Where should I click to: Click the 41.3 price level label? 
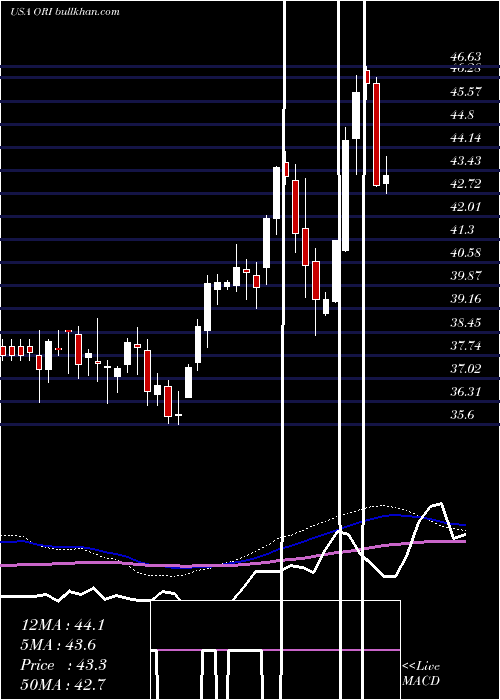pyautogui.click(x=462, y=230)
